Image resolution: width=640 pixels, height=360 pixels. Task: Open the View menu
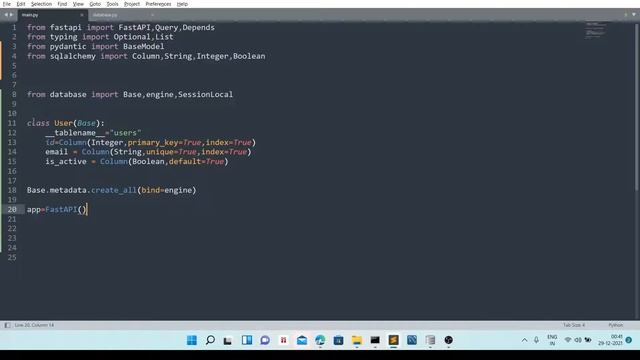pyautogui.click(x=78, y=4)
